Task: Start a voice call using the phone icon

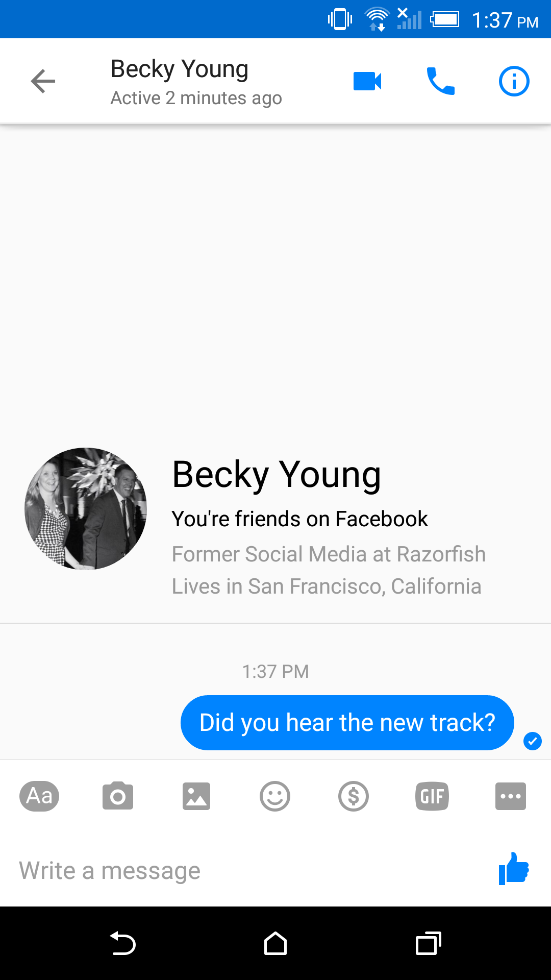Action: (440, 81)
